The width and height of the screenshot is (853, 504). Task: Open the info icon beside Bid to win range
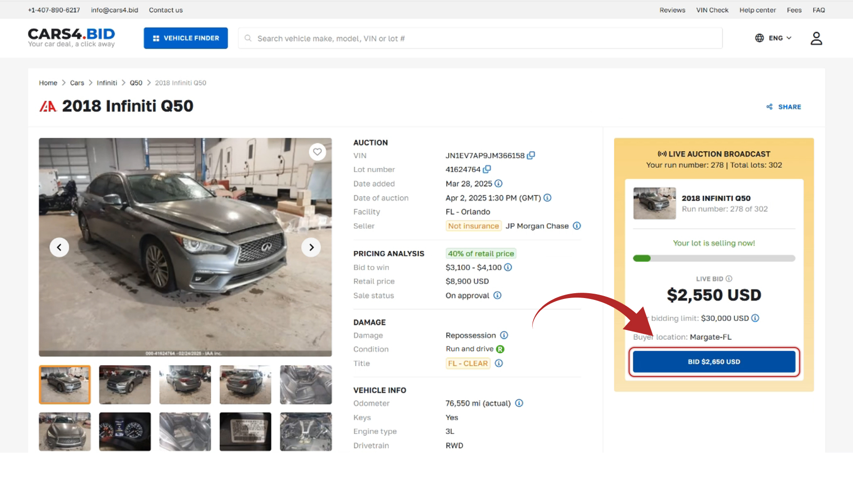[508, 268]
